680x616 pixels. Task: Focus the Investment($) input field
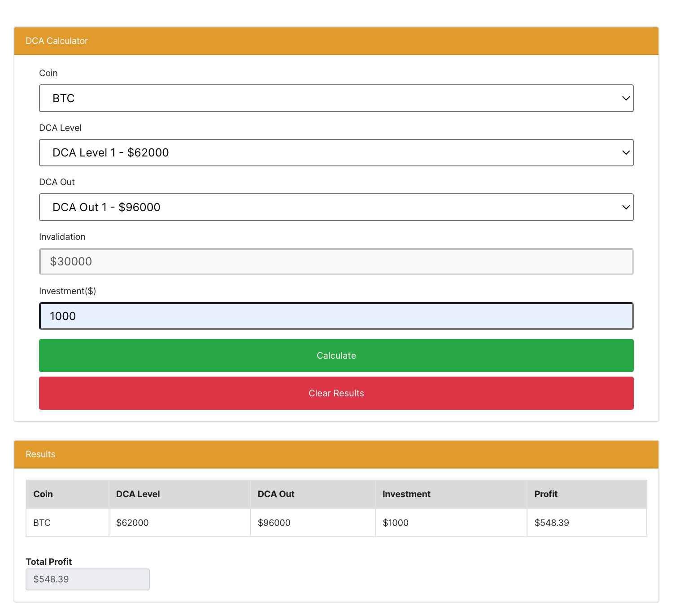(336, 316)
